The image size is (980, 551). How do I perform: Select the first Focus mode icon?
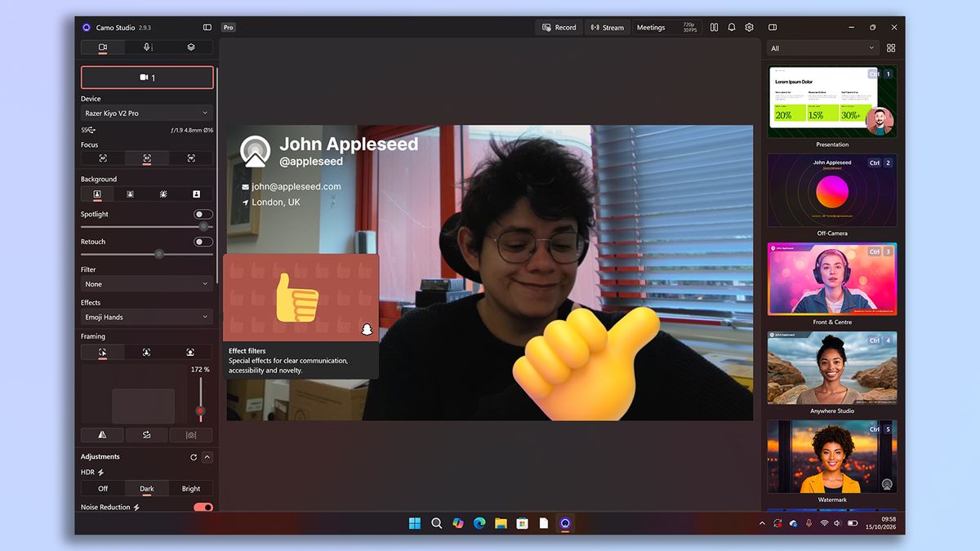(x=103, y=158)
